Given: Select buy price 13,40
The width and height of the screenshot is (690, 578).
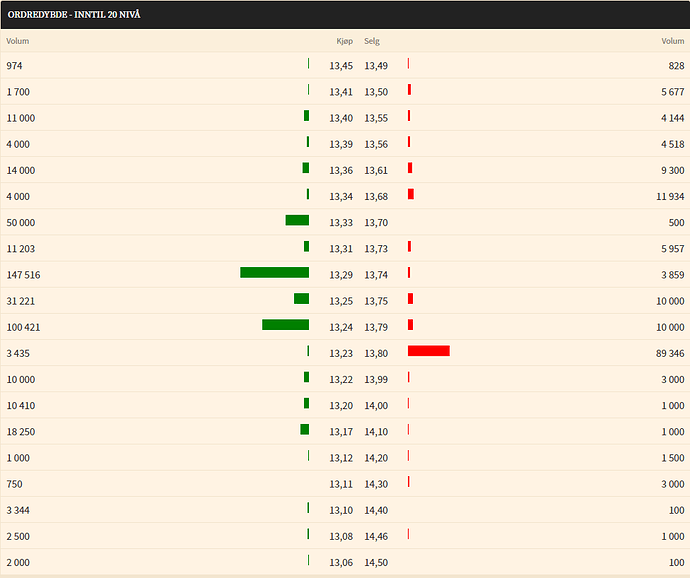Looking at the screenshot, I should point(341,118).
